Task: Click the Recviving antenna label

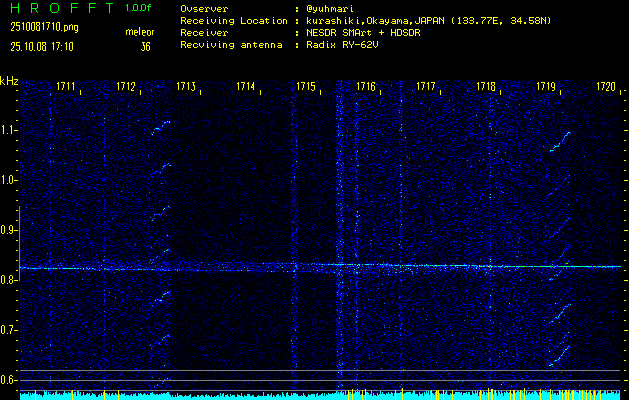Action: [231, 45]
